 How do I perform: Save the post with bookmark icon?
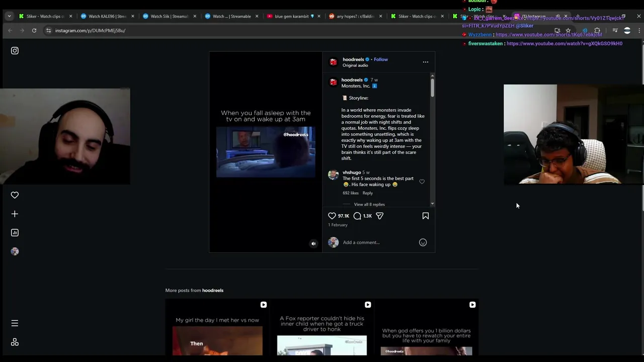tap(425, 216)
